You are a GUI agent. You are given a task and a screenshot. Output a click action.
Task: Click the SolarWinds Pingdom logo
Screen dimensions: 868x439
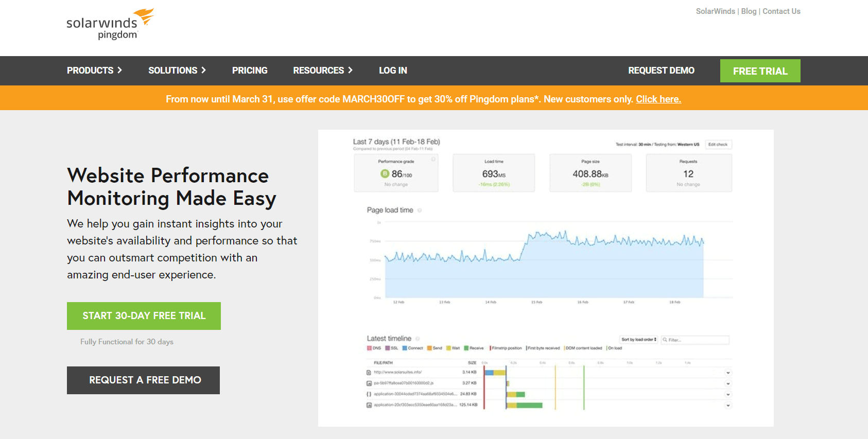coord(110,24)
